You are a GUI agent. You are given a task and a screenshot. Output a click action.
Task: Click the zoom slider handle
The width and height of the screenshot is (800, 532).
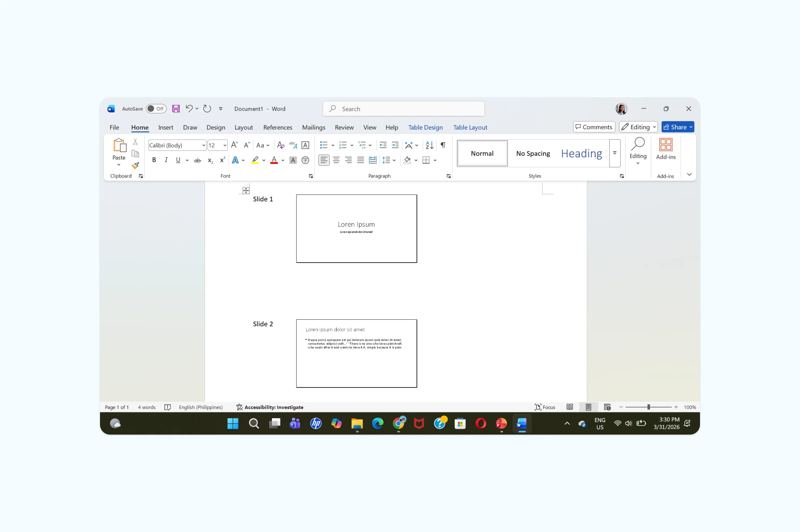point(648,407)
